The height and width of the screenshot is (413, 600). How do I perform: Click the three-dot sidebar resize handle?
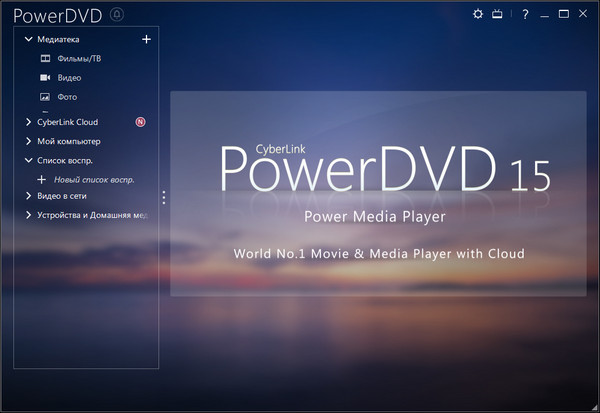(164, 198)
